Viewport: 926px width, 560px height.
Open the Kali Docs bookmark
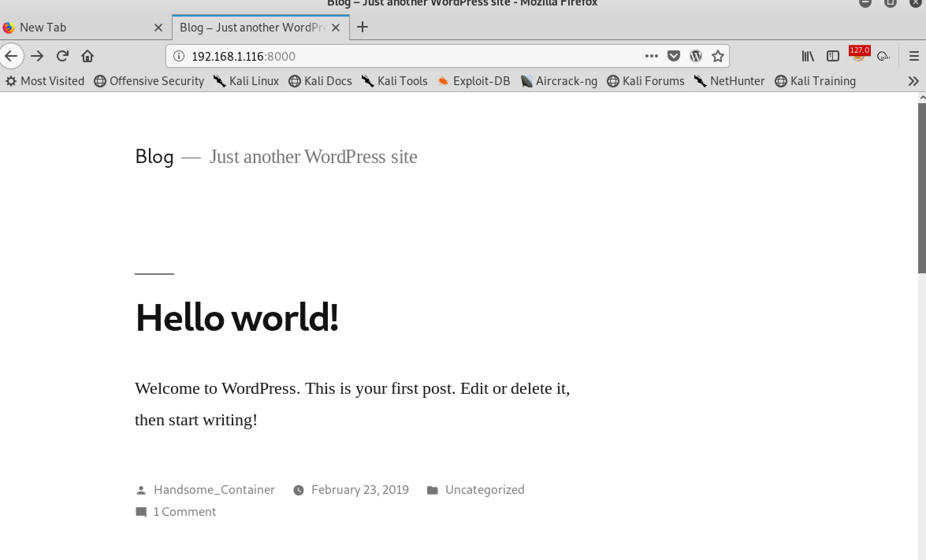click(320, 81)
